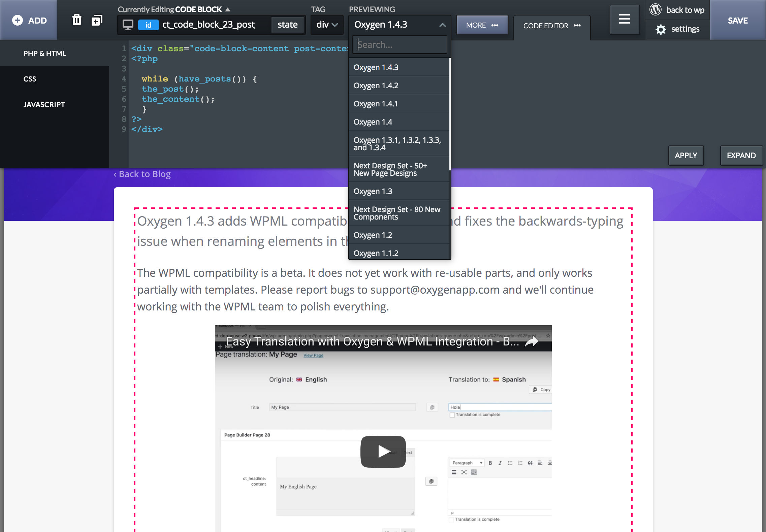Click the SAVE button
766x532 pixels.
pyautogui.click(x=738, y=20)
